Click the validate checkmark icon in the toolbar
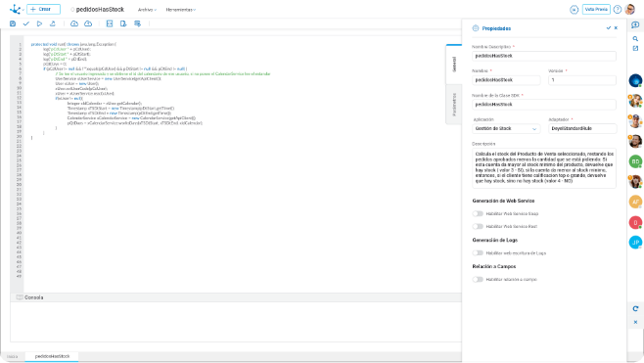This screenshot has height=363, width=644. (25, 23)
